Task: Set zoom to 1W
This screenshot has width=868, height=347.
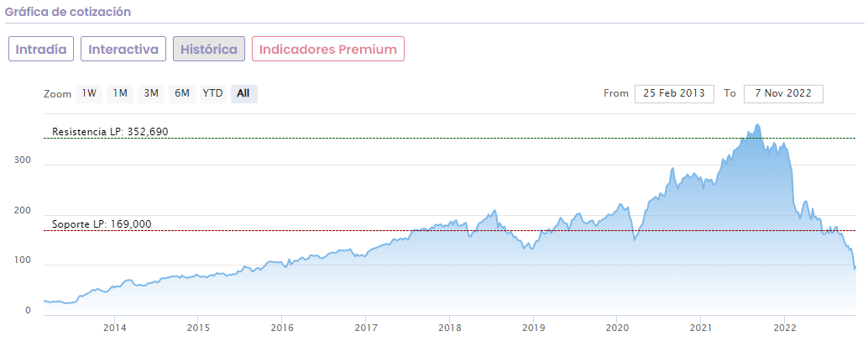Action: (89, 93)
